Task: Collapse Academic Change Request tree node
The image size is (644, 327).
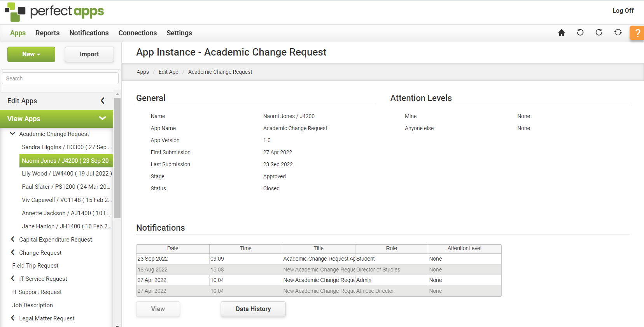Action: (12, 134)
